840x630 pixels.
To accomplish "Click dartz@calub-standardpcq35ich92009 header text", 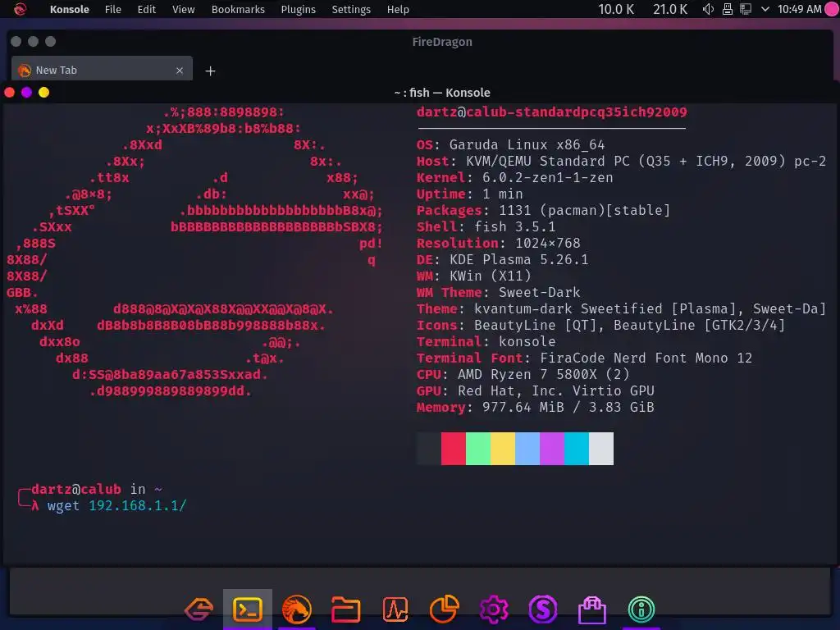I will coord(552,112).
